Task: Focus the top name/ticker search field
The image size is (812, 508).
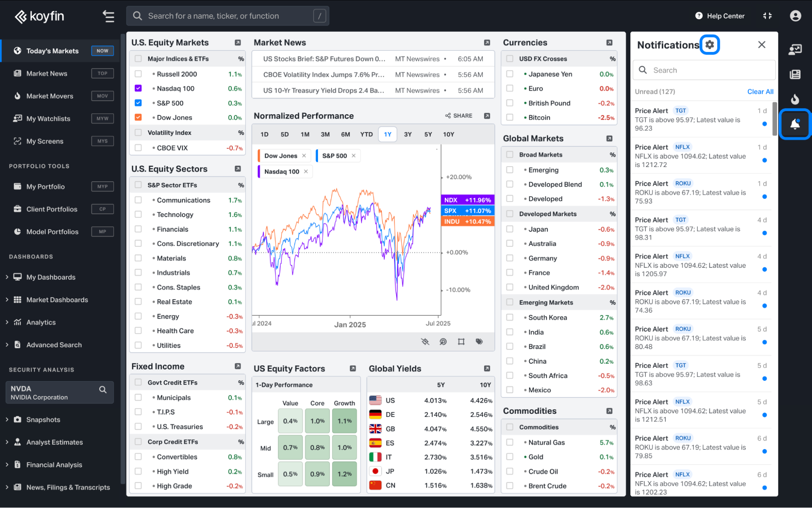Action: tap(227, 16)
